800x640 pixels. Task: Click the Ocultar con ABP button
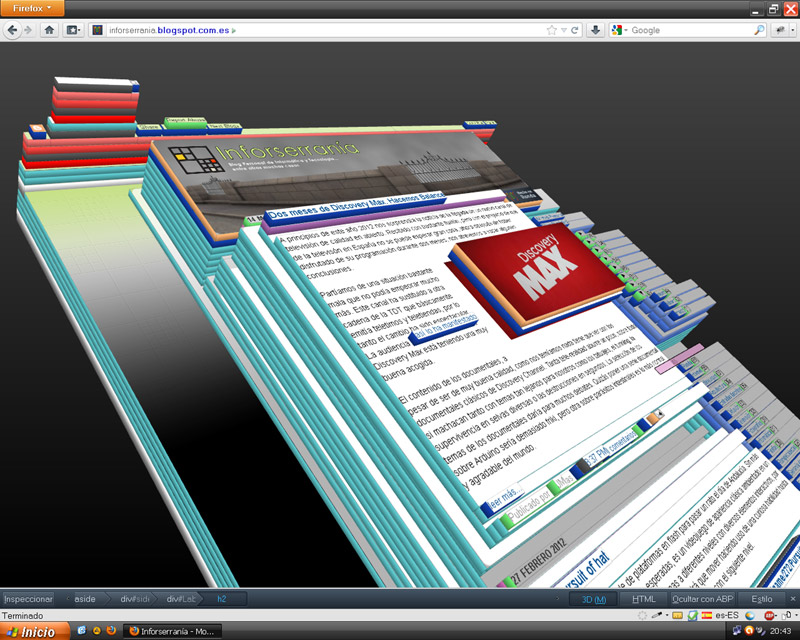coord(702,599)
